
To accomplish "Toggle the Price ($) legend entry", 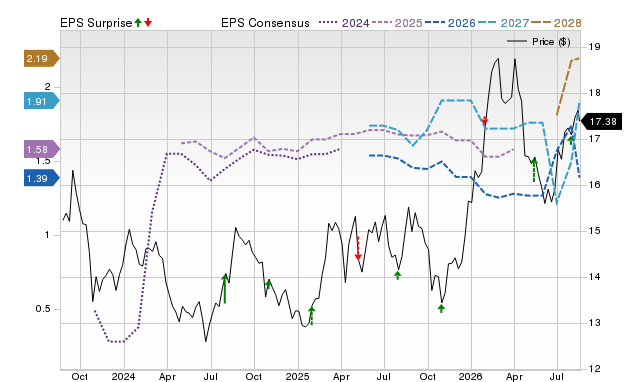I will tap(538, 42).
